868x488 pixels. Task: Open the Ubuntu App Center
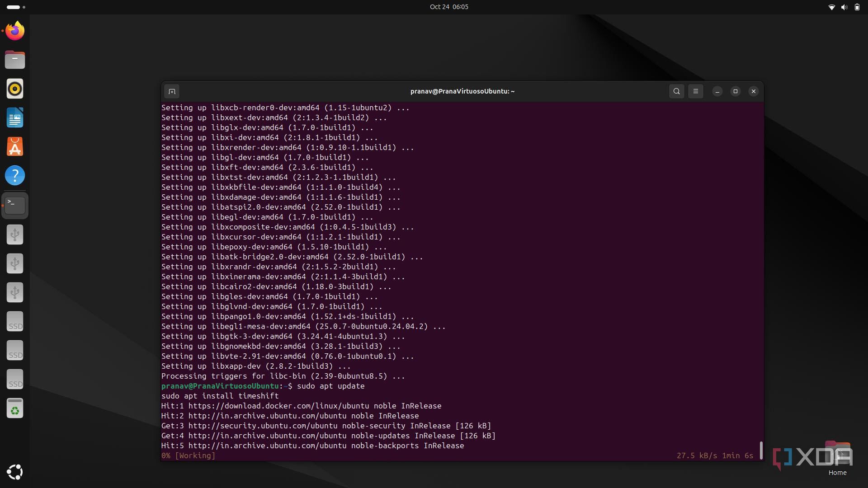click(15, 146)
